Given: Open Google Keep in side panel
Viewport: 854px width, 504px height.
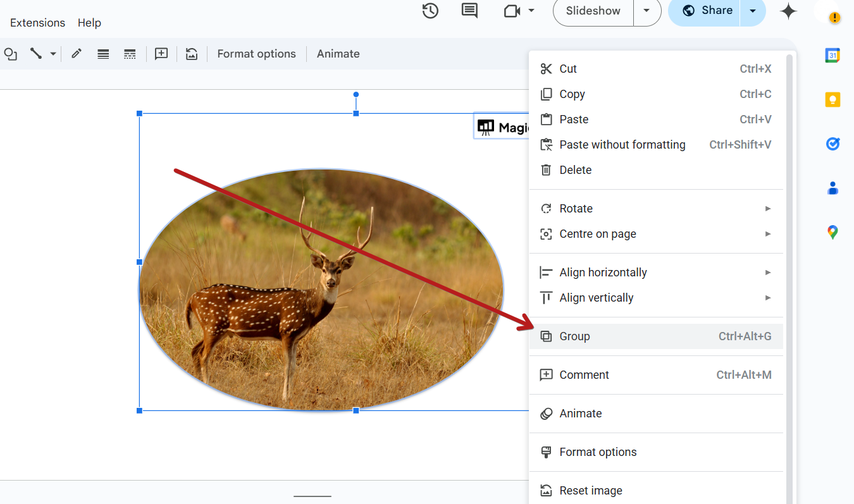Looking at the screenshot, I should click(x=832, y=100).
